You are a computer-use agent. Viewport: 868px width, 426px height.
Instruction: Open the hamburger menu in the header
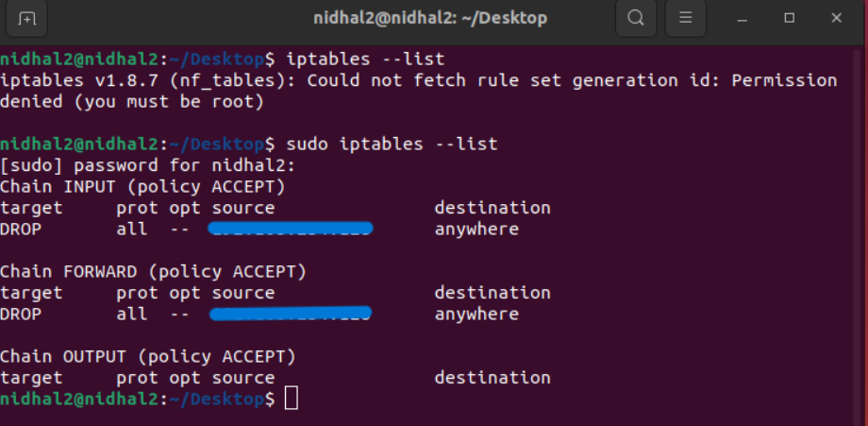(685, 18)
